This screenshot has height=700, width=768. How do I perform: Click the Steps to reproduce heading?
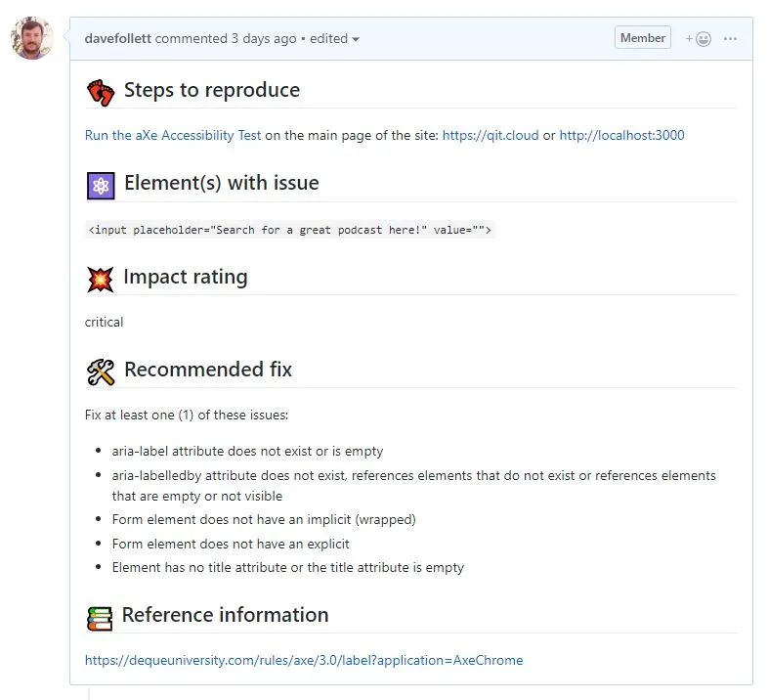212,91
